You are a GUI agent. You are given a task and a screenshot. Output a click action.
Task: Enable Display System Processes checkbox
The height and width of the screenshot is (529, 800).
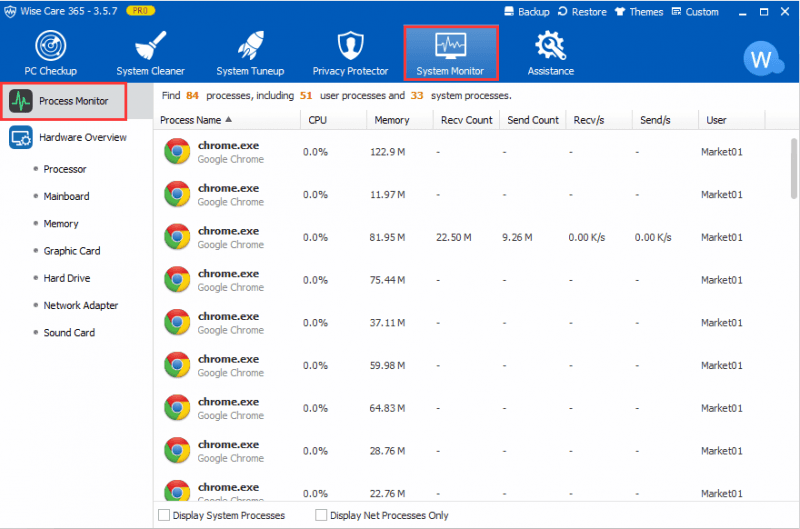(164, 516)
